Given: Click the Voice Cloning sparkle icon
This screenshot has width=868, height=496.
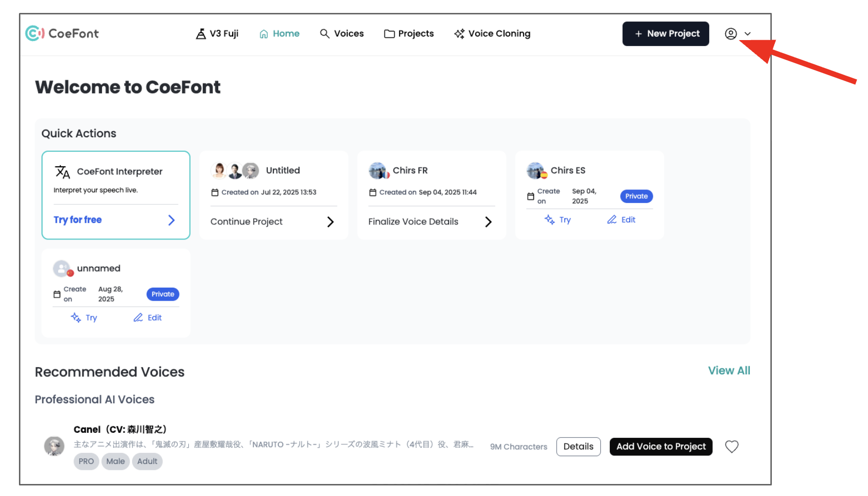Looking at the screenshot, I should (459, 34).
